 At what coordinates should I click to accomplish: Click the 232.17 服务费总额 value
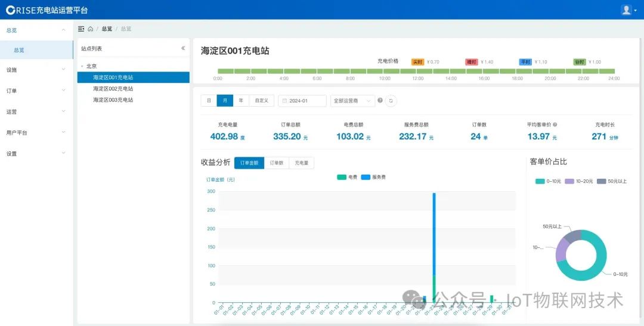(x=413, y=136)
